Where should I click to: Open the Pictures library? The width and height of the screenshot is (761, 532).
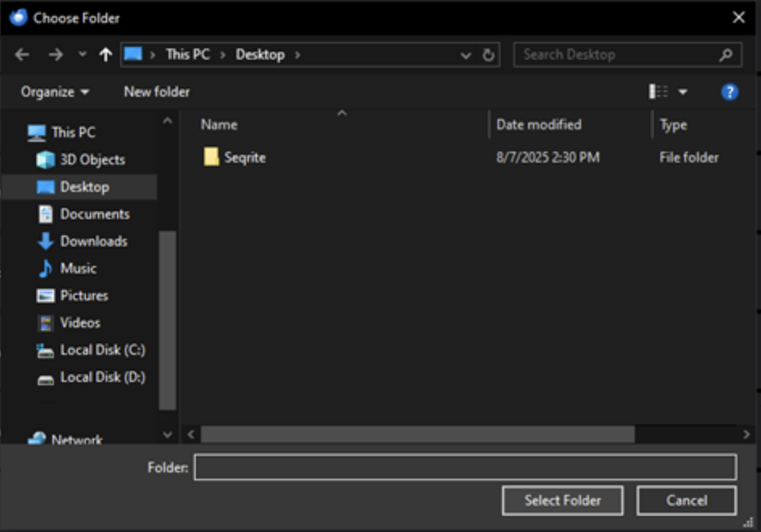click(84, 295)
